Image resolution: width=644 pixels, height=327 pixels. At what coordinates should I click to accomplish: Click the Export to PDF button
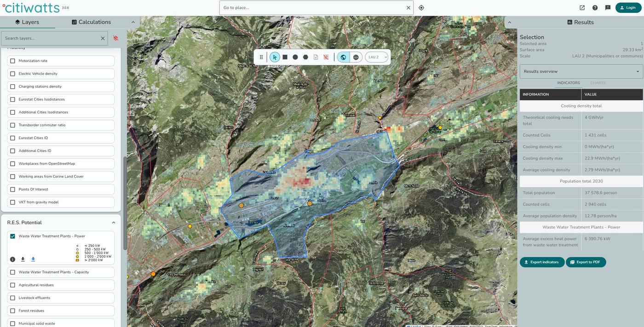click(x=586, y=262)
